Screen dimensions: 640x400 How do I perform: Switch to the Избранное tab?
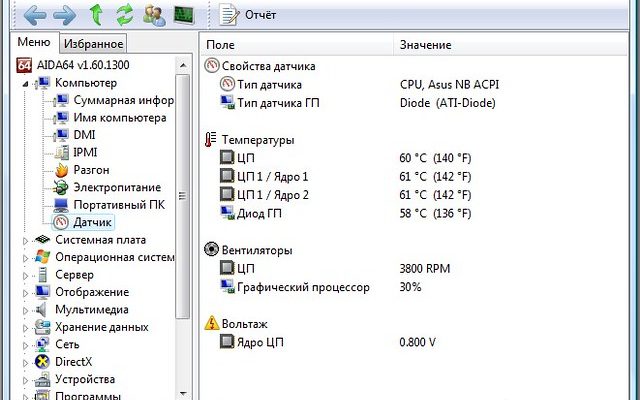click(x=93, y=43)
